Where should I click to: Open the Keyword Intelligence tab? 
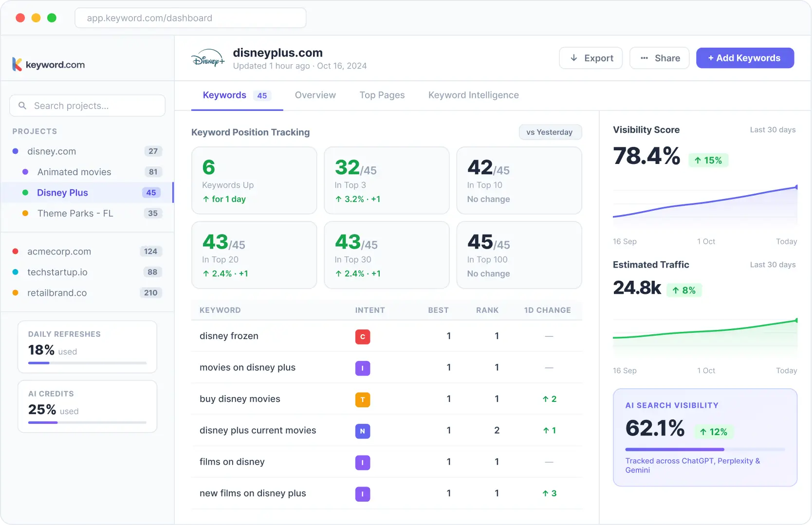(x=473, y=95)
